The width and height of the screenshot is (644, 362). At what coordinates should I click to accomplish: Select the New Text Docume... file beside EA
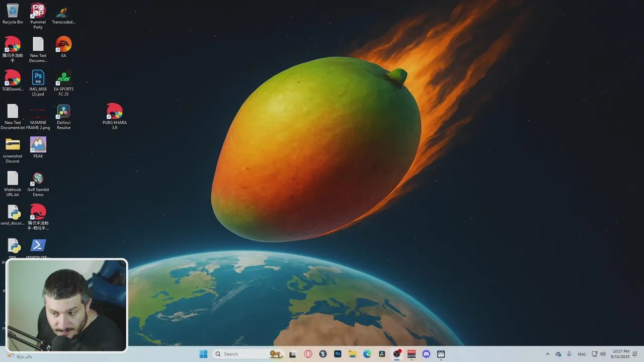[38, 50]
